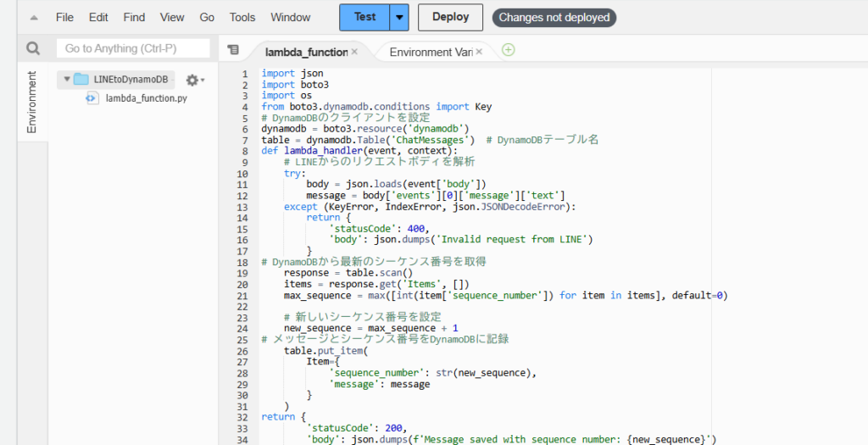Open the Window menu

tap(291, 18)
